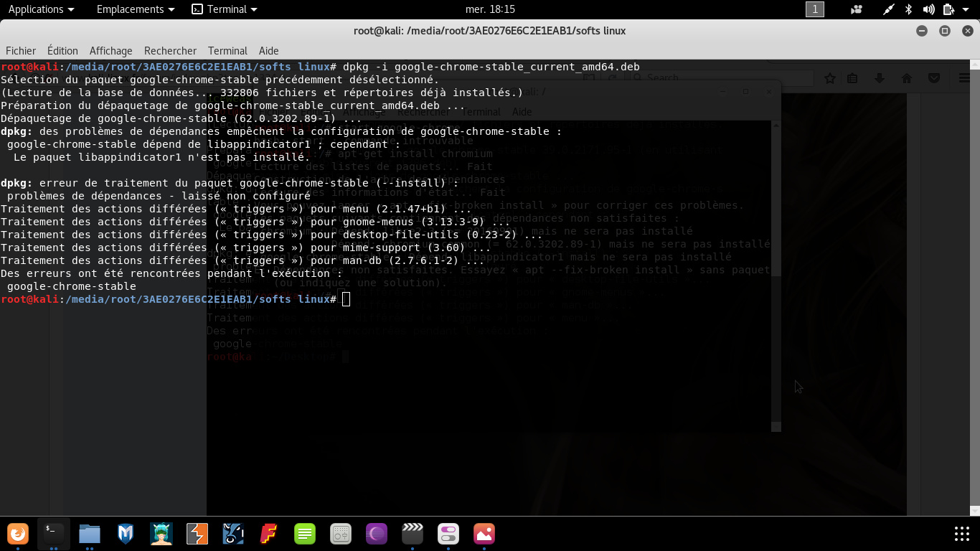Open the Terminal app menu in top bar
Viewport: 980px width, 551px height.
225,9
